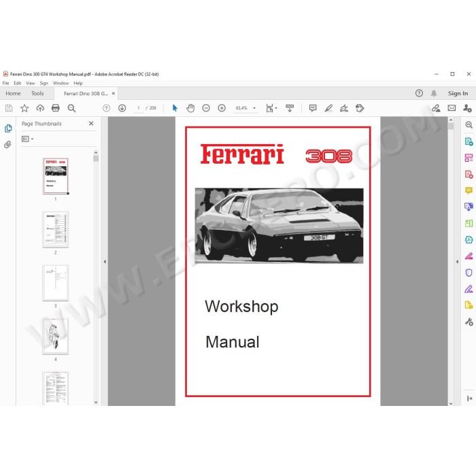
Task: Go to the next page with the down arrow
Action: point(122,108)
